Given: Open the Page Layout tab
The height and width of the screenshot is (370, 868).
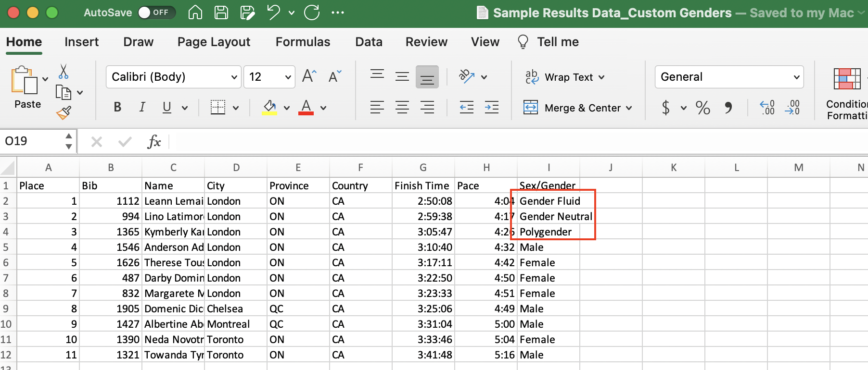Looking at the screenshot, I should pos(214,42).
